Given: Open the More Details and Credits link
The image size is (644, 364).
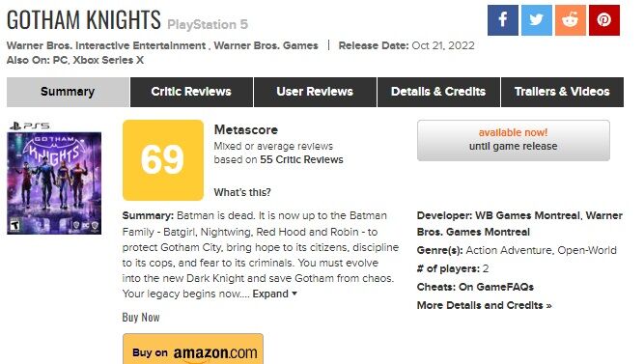Looking at the screenshot, I should click(x=485, y=305).
